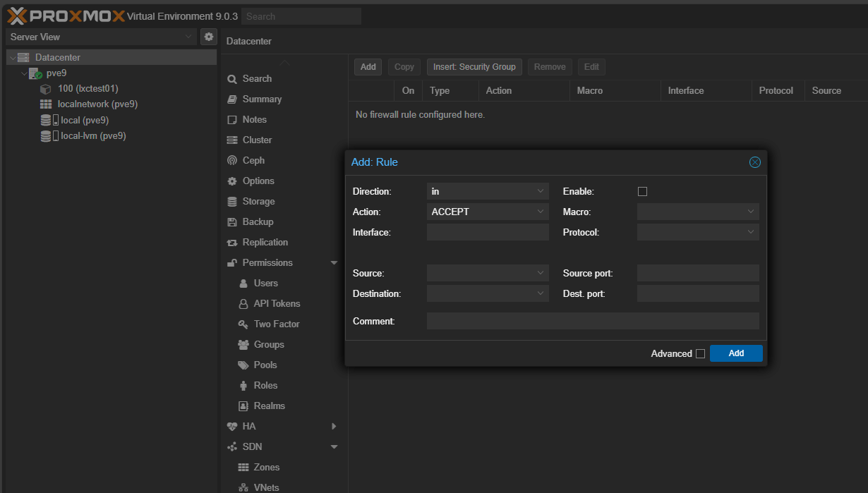
Task: Click the gear icon beside Server View
Action: (208, 37)
